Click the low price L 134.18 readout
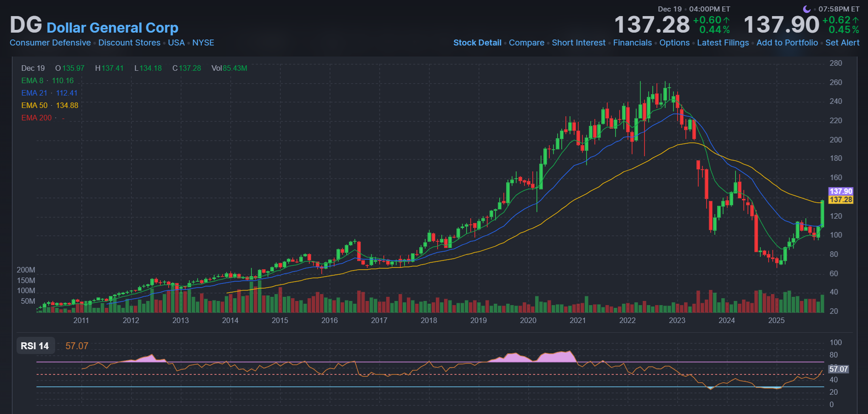This screenshot has height=414, width=868. point(148,68)
